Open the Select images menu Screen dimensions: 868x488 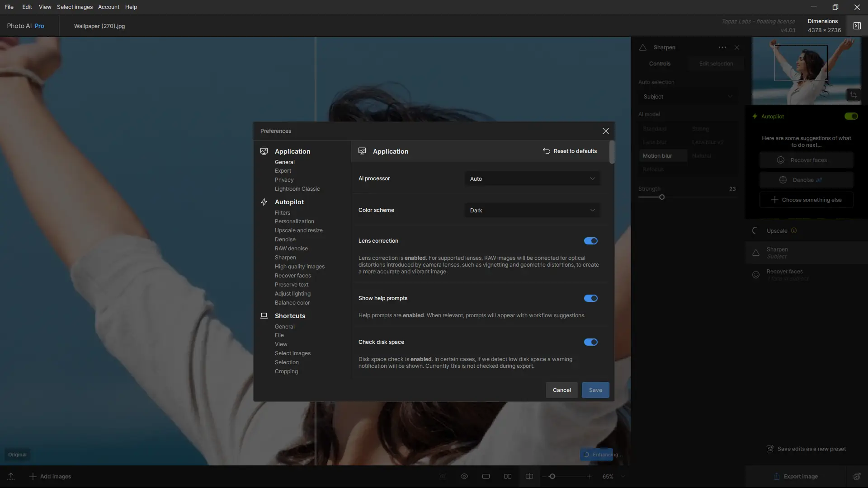pos(75,7)
